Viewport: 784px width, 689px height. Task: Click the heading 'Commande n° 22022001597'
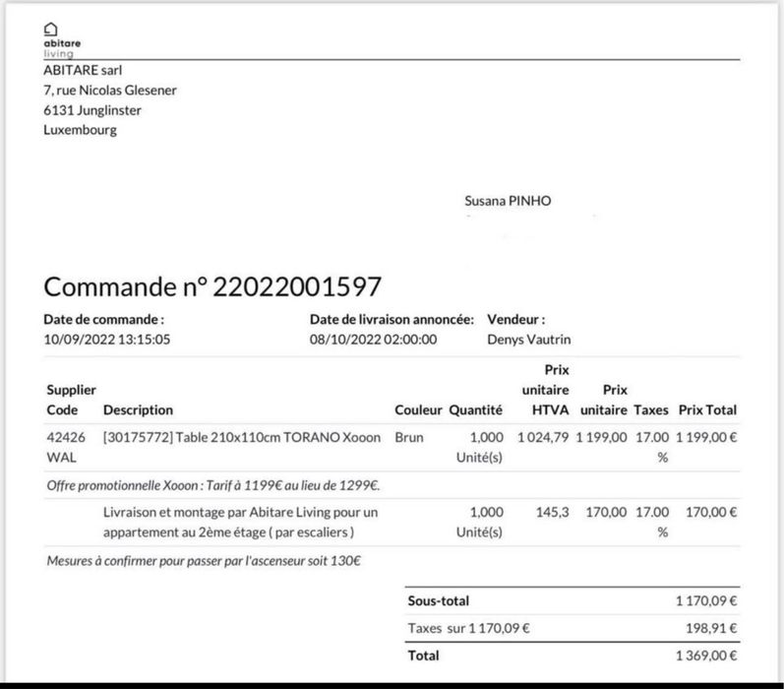pos(212,286)
